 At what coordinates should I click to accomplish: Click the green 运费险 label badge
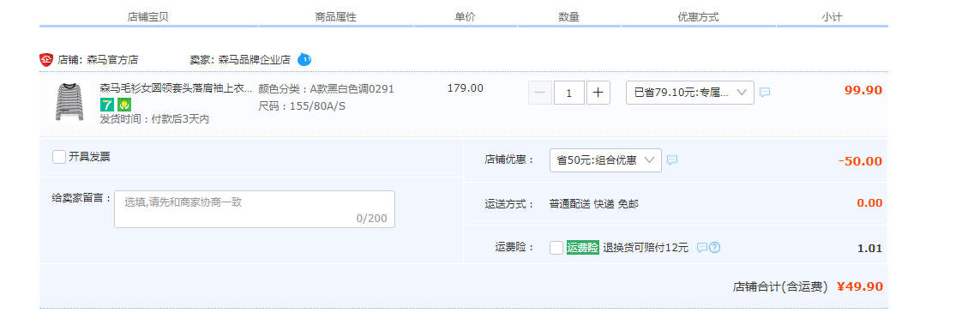pos(582,248)
